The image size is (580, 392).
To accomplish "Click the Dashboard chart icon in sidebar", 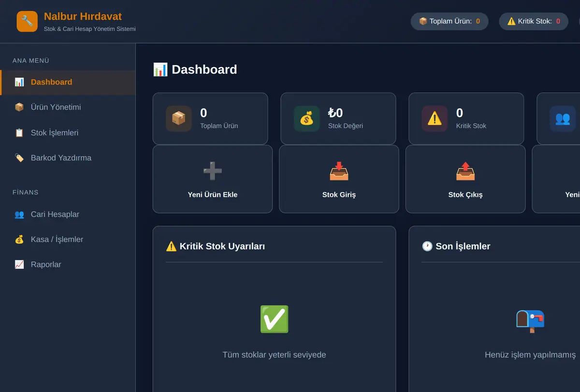I will pyautogui.click(x=19, y=82).
